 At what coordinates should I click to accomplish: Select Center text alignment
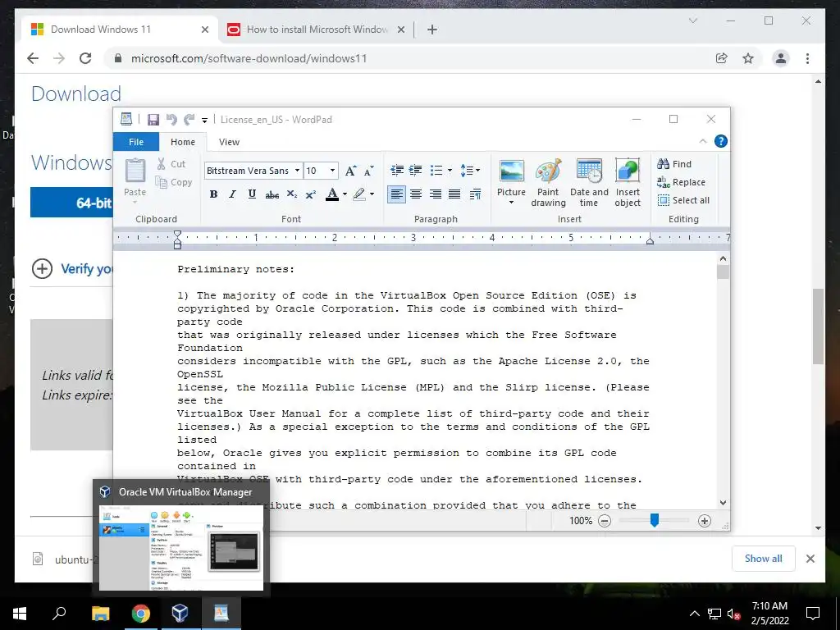(416, 194)
